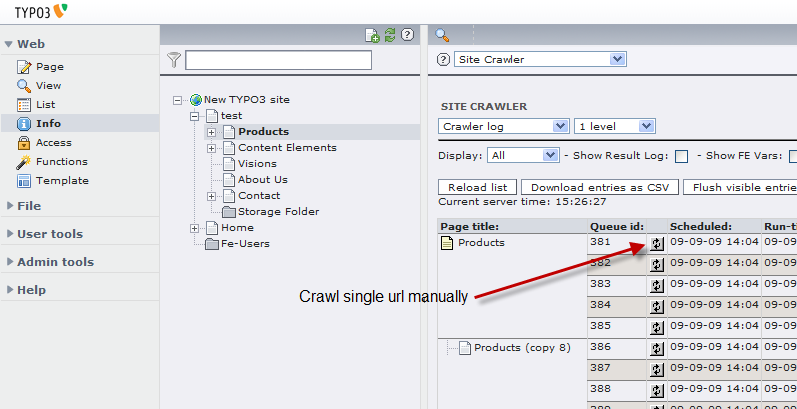
Task: Open the List module
Action: 45,105
